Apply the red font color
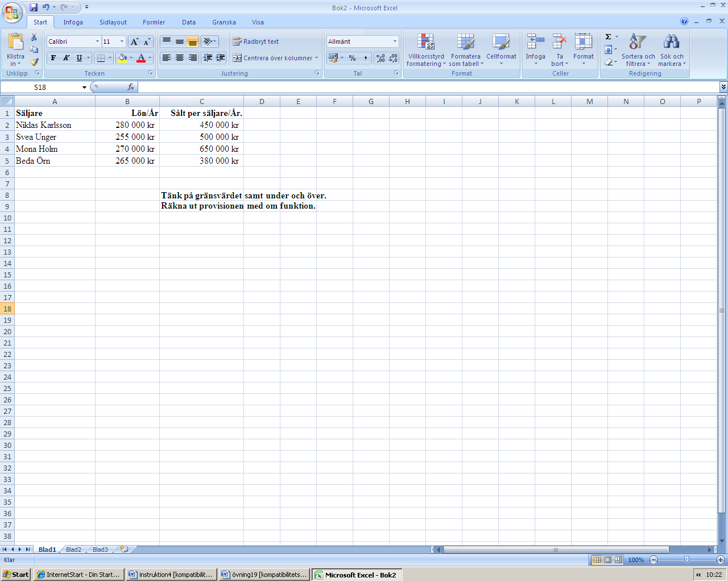 (141, 58)
